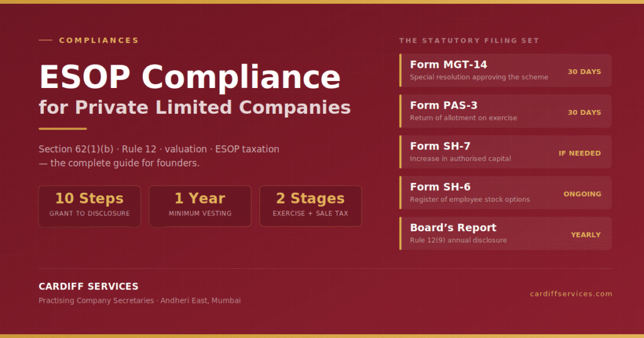Open the Form MGT-14 card
Image resolution: width=644 pixels, height=338 pixels.
click(505, 70)
